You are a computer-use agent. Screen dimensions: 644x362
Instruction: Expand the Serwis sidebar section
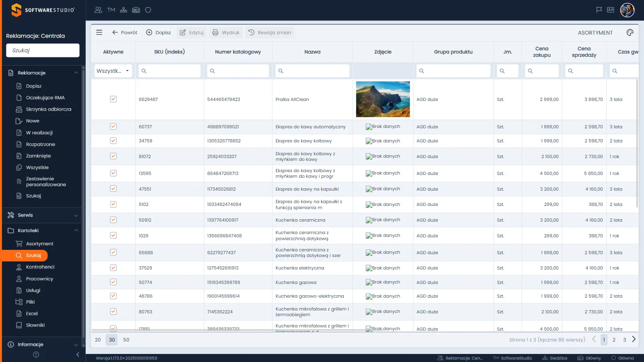[43, 215]
